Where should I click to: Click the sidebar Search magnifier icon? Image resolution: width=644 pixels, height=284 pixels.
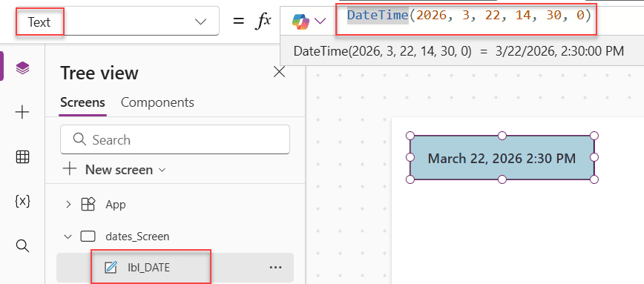pyautogui.click(x=22, y=246)
